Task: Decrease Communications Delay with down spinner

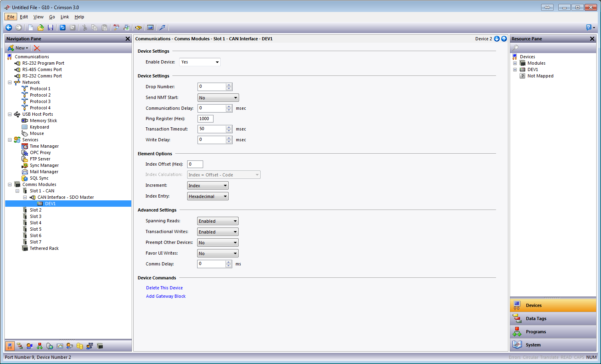Action: (229, 110)
